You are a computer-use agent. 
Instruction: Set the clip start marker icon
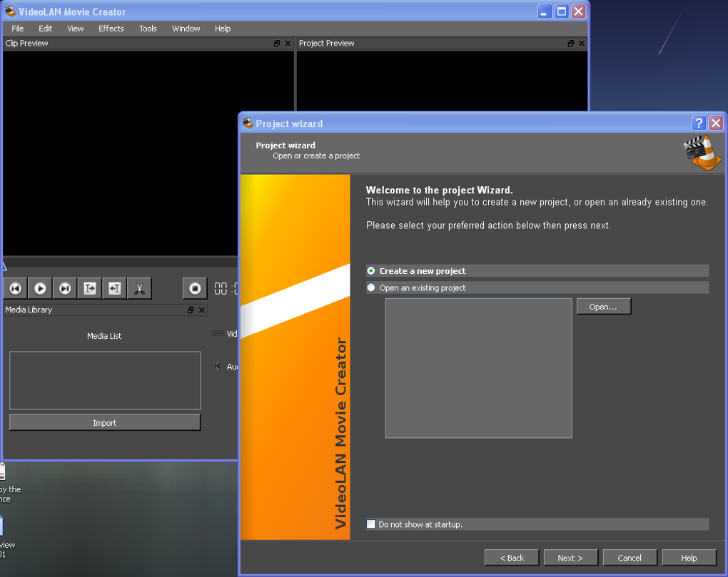click(x=90, y=288)
